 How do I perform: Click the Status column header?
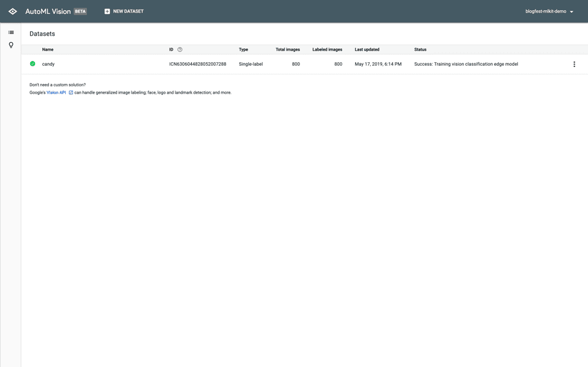(420, 49)
